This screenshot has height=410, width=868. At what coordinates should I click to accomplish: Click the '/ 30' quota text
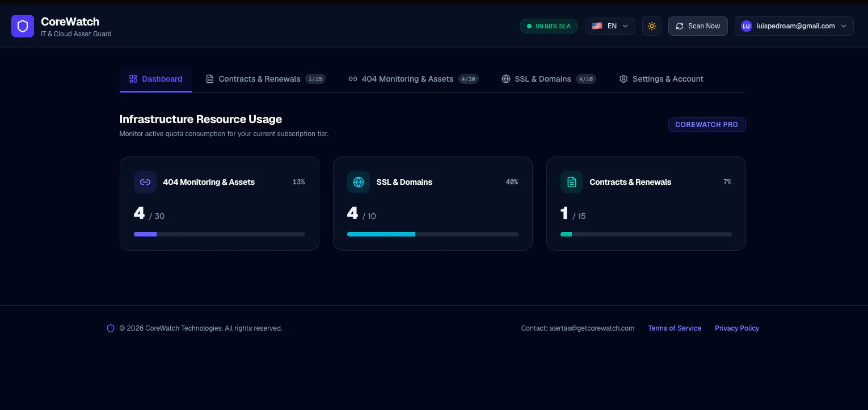tap(157, 216)
